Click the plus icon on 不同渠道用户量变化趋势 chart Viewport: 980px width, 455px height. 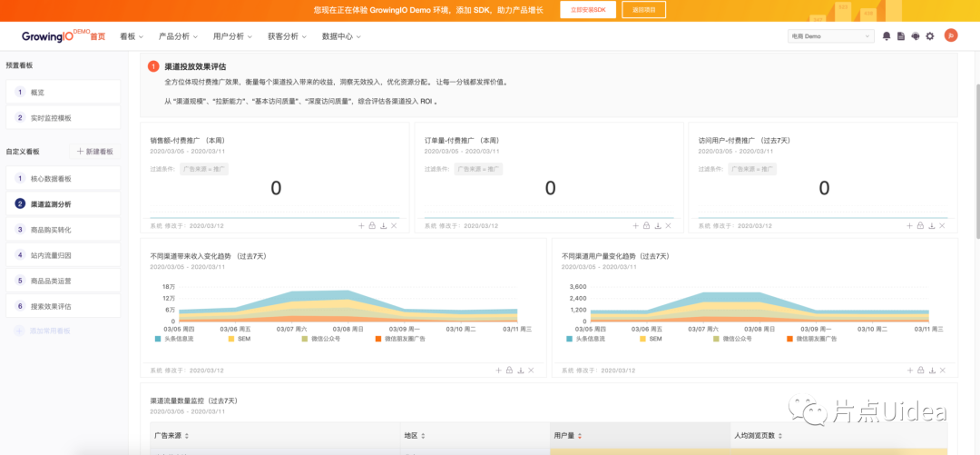[x=909, y=370]
